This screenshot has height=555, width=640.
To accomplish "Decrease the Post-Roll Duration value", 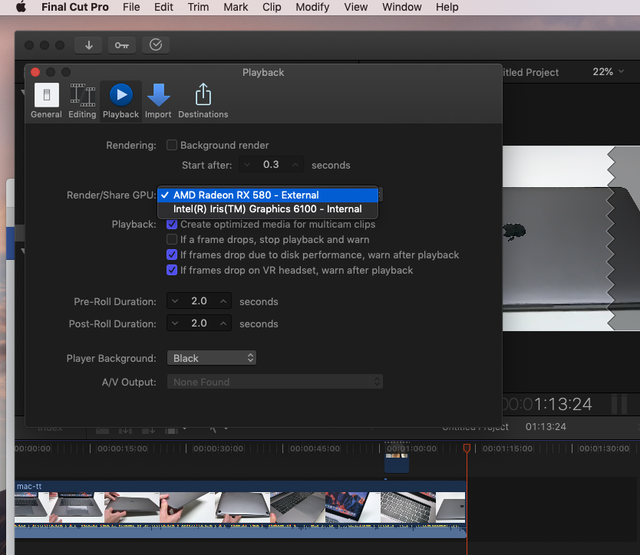I will point(175,323).
